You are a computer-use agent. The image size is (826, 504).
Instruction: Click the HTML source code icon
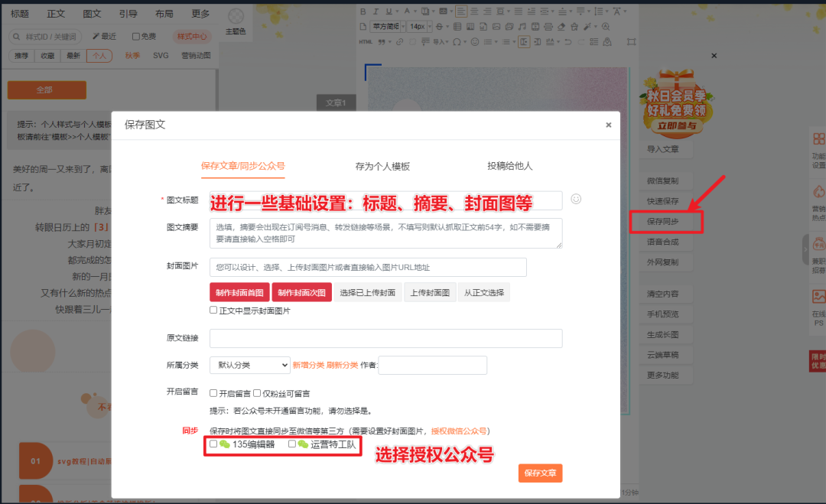pos(365,41)
